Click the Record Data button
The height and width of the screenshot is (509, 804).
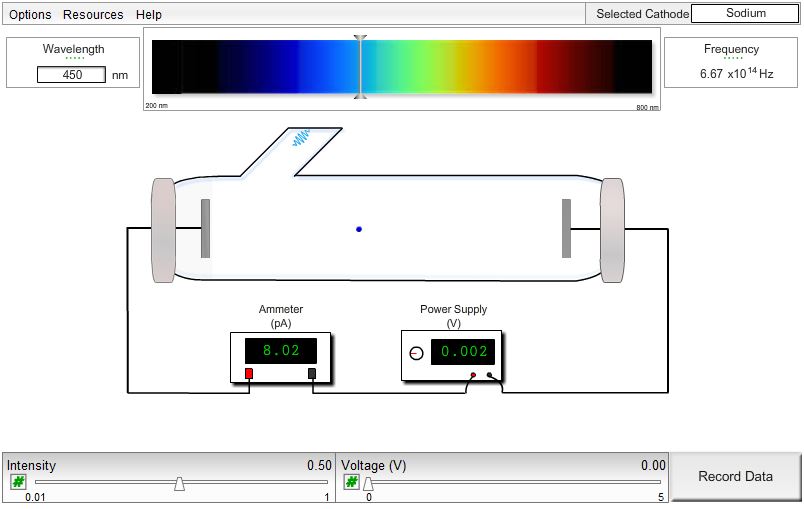pos(735,476)
